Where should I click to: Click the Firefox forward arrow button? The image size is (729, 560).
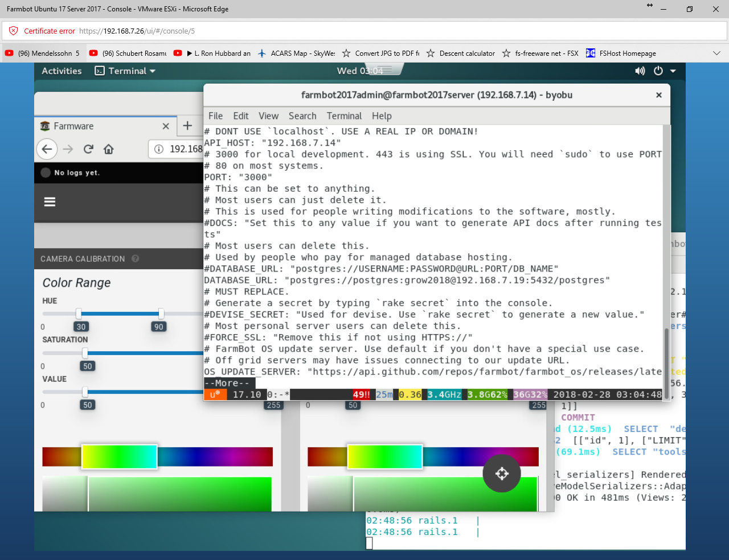tap(68, 149)
